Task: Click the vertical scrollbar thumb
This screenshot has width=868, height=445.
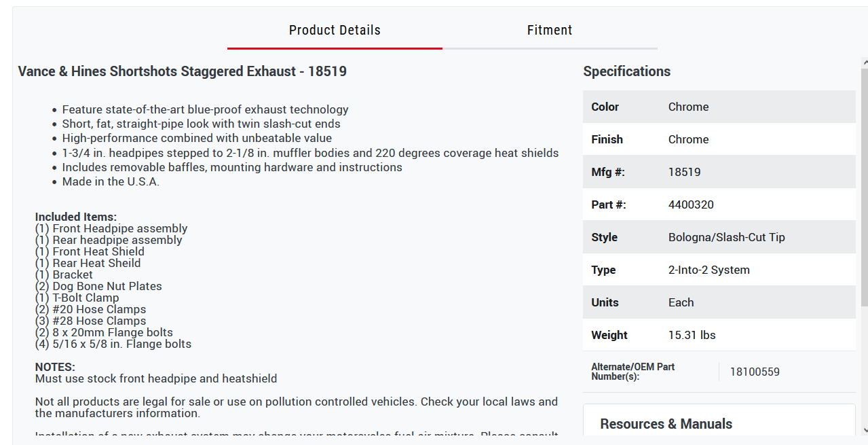Action: point(865,187)
